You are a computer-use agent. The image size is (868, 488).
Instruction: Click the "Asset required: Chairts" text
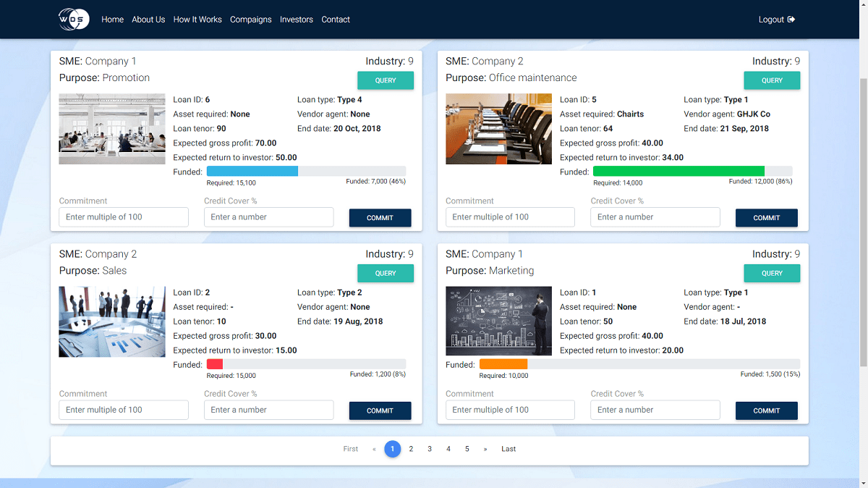coord(602,114)
